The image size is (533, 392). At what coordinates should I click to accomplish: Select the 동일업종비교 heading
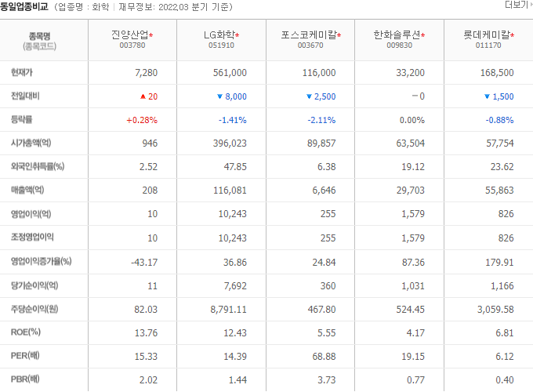[x=24, y=7]
